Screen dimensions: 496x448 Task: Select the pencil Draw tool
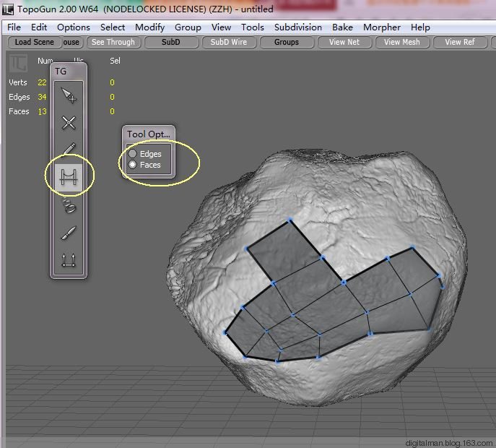click(69, 150)
